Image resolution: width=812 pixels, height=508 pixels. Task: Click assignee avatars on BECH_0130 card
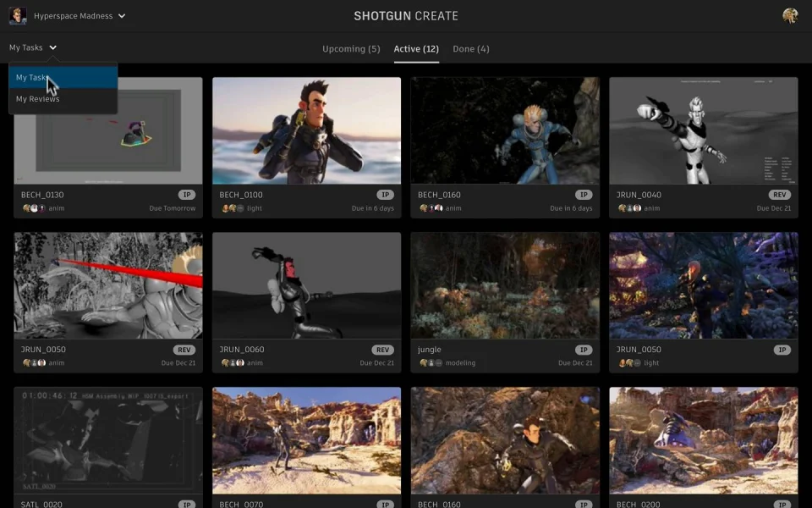34,208
